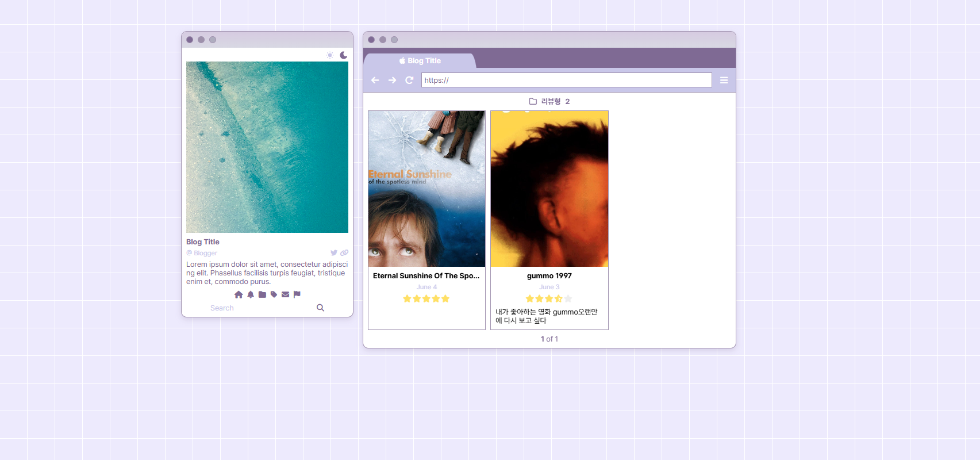Click the flag icon in the profile menu
The height and width of the screenshot is (460, 980).
pyautogui.click(x=297, y=294)
